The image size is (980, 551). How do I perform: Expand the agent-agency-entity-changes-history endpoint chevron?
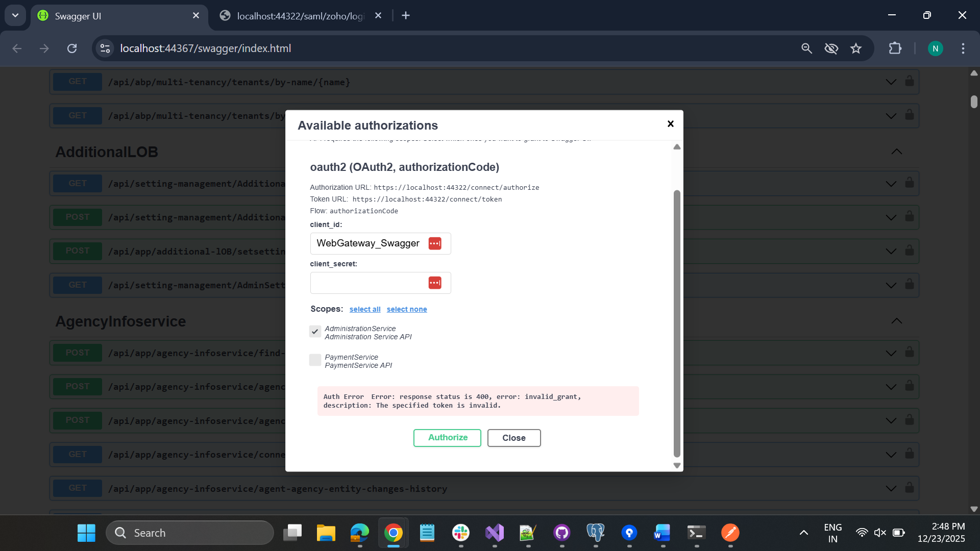[x=891, y=488]
